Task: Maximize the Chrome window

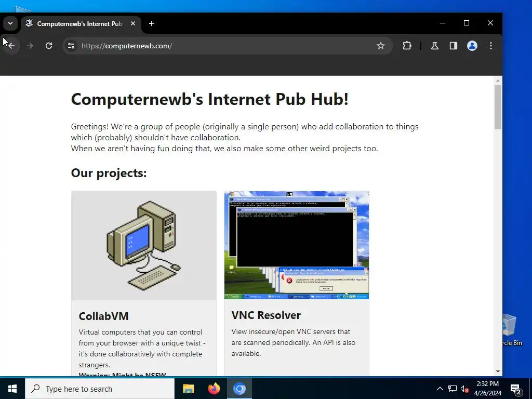Action: [467, 23]
